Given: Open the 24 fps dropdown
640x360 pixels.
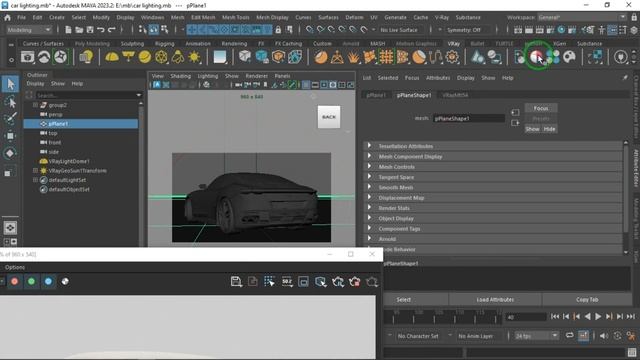Looking at the screenshot, I should point(536,336).
